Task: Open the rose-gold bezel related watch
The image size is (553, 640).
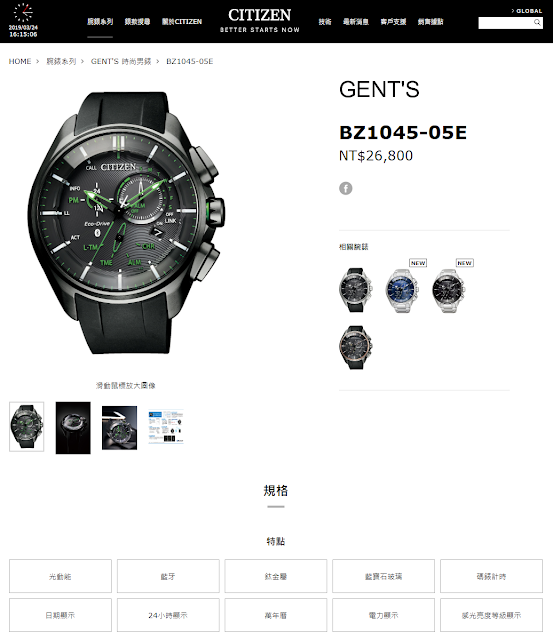Action: coord(355,347)
